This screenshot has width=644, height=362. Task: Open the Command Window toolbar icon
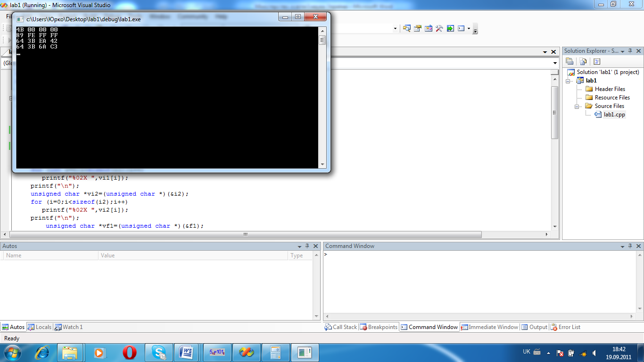[461, 28]
